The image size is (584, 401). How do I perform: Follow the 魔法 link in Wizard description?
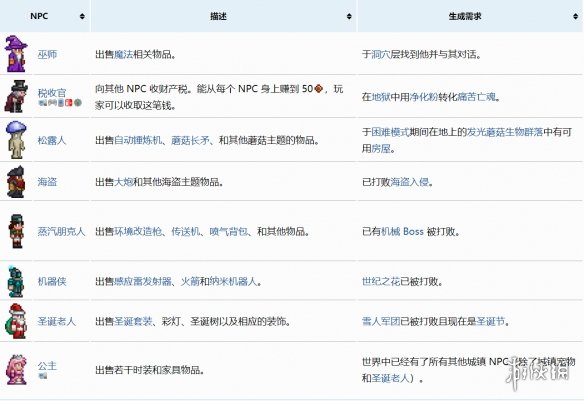coord(123,54)
